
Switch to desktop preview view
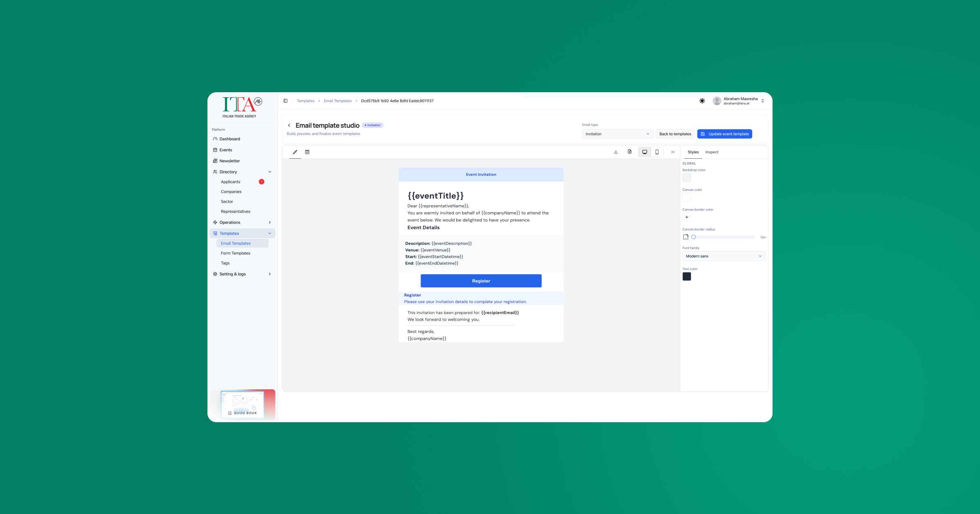click(x=645, y=152)
